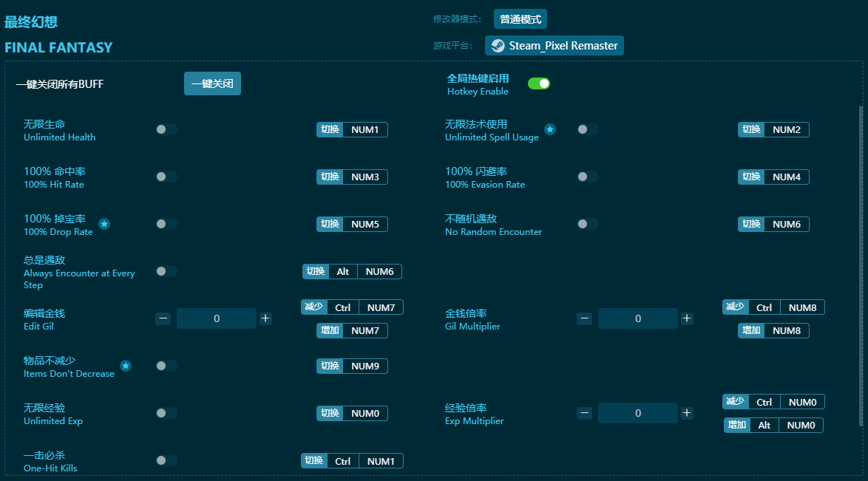Toggle One-Hit Kills on
868x481 pixels.
(166, 460)
